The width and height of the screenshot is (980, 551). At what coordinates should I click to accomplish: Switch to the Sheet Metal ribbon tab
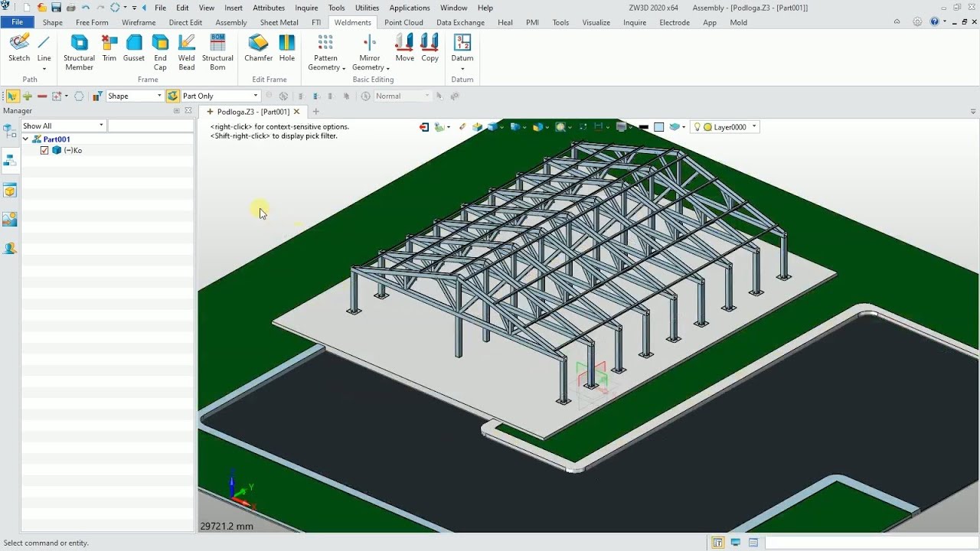[279, 22]
